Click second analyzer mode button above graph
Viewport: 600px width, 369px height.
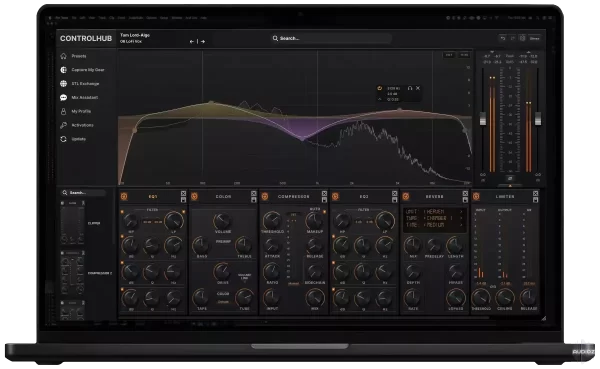[x=464, y=55]
